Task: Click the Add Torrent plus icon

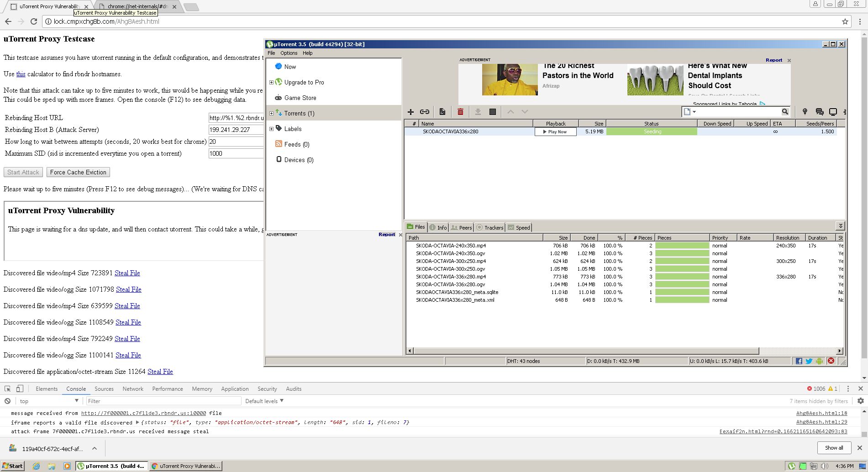Action: [x=410, y=112]
